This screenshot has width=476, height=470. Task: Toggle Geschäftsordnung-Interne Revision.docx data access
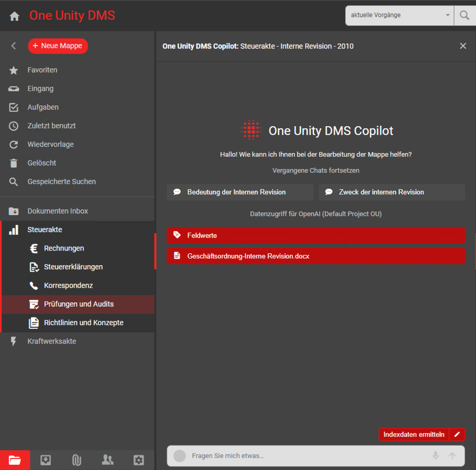pos(316,256)
